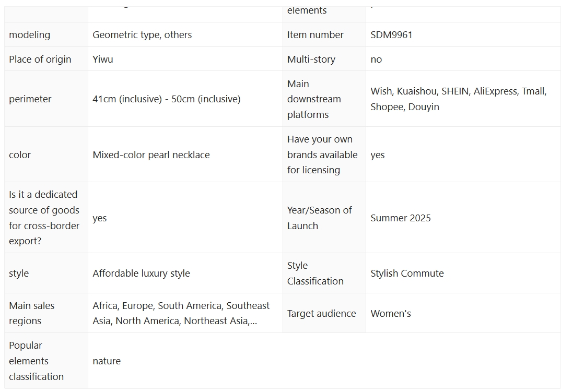Click the Style Classification label cell
561x392 pixels.
click(315, 274)
